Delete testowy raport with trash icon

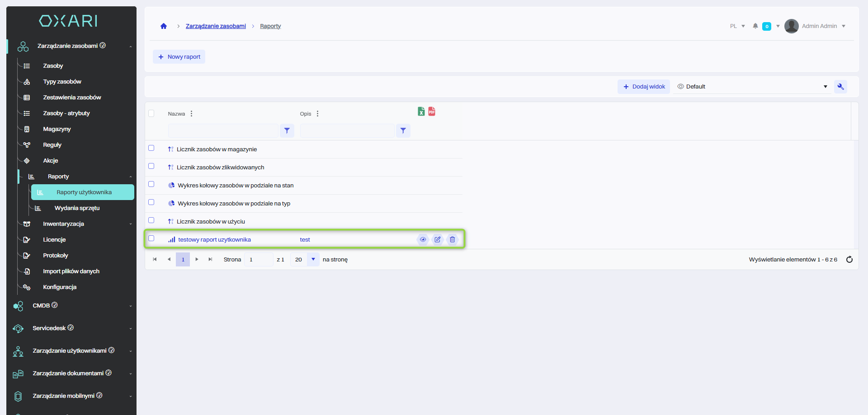(x=453, y=240)
